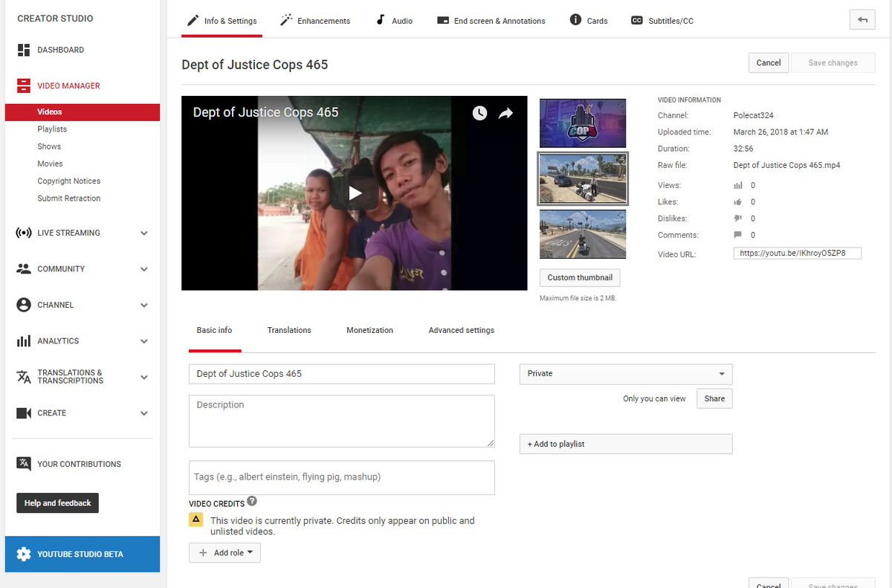Click the pencil icon for Info & Settings
Viewport: 892px width, 588px height.
pos(193,20)
